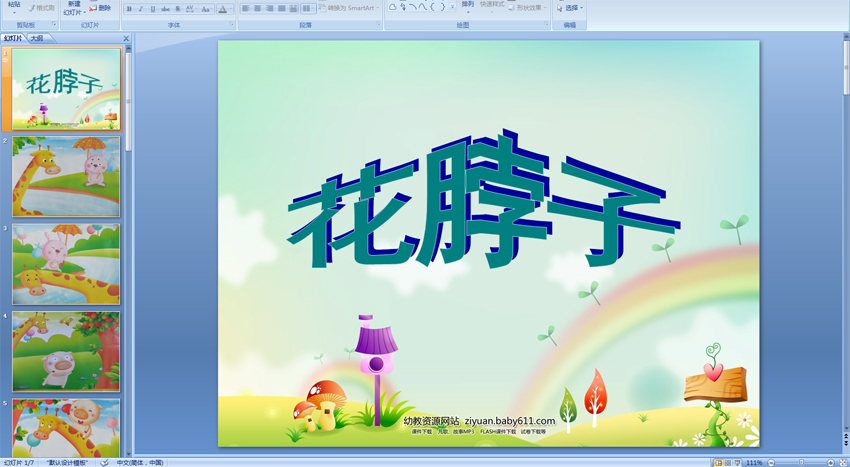Select the right brace shape
The image size is (850, 467).
pos(442,7)
